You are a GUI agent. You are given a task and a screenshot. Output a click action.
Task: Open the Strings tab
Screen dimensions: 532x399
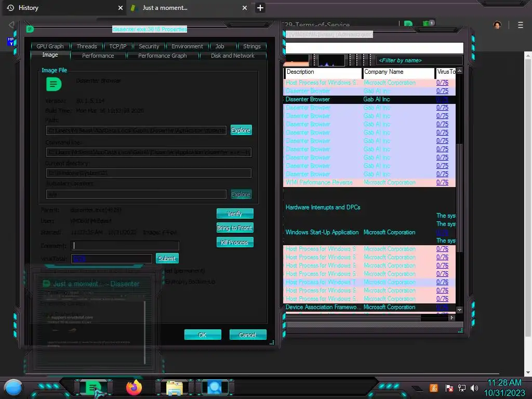pyautogui.click(x=252, y=46)
